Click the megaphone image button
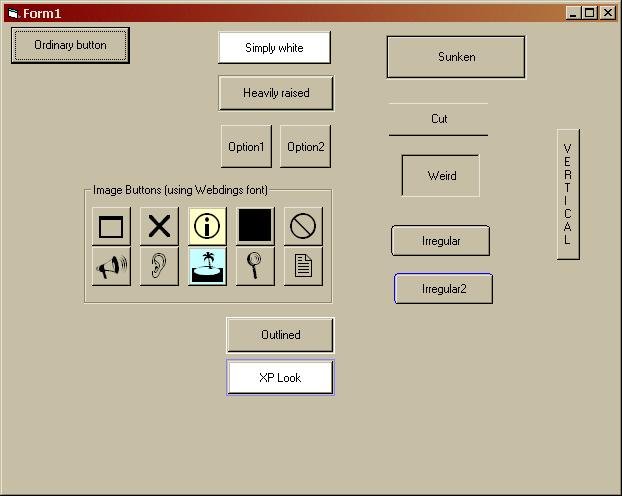Screen dimensions: 622x496 click(111, 266)
